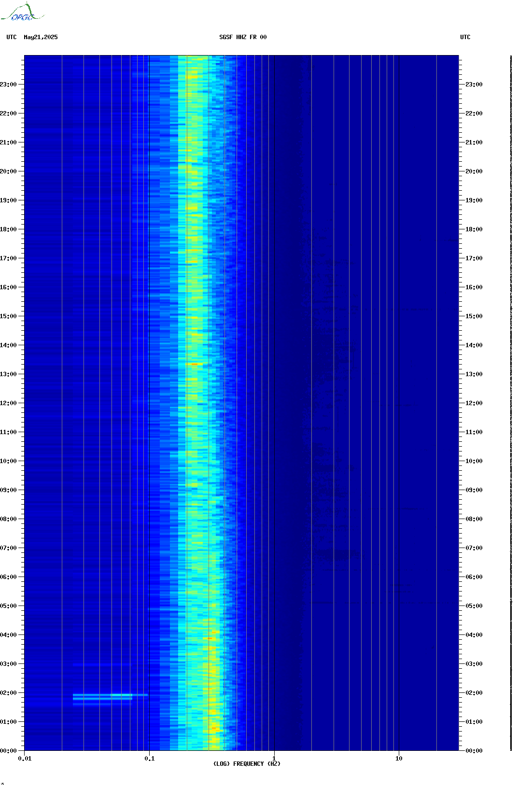Click the left 20:00 time label
Screen dimensions: 532x789
[x=8, y=171]
